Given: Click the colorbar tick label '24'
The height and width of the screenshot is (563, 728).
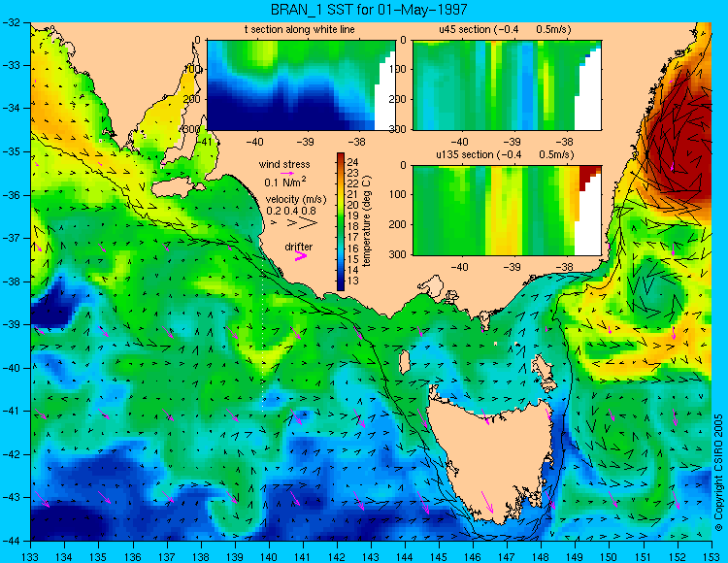Looking at the screenshot, I should coord(353,162).
